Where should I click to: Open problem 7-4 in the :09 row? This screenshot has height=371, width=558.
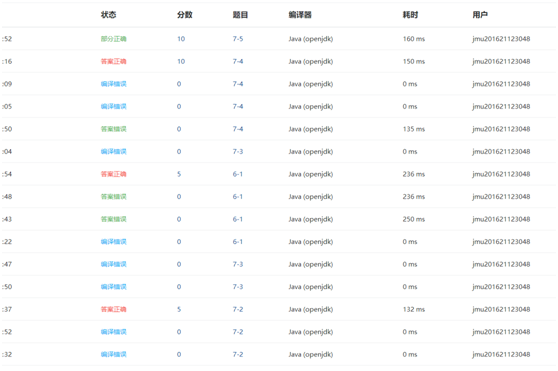[x=238, y=84]
